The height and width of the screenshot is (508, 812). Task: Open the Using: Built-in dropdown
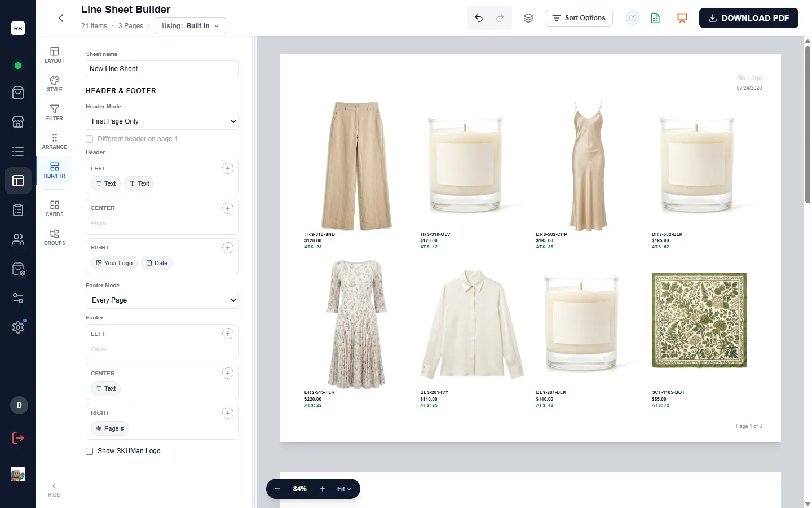point(191,26)
